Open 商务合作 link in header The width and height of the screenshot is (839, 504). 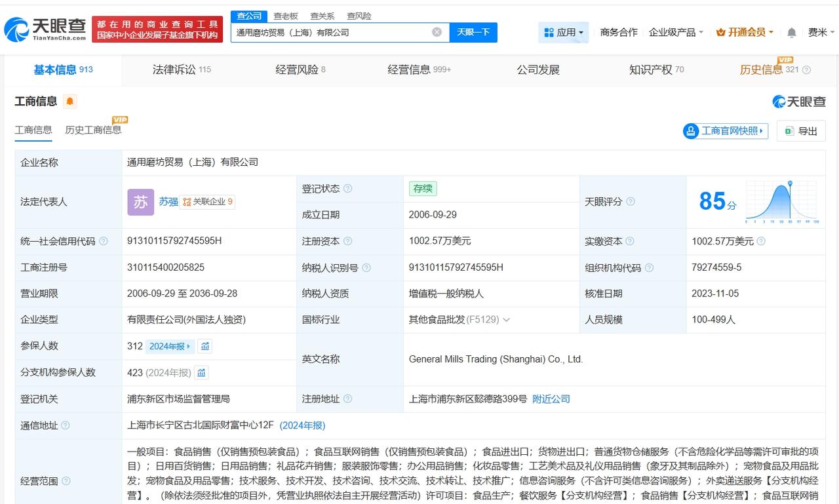[619, 32]
